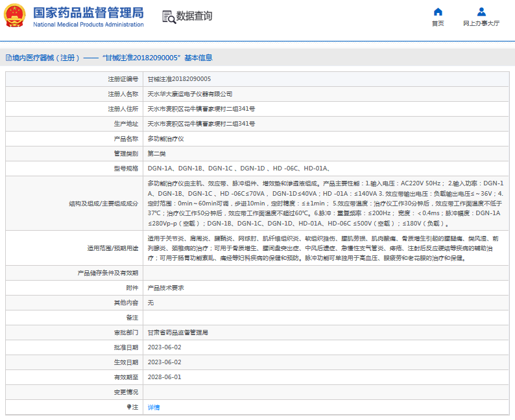The height and width of the screenshot is (420, 515).
Task: Select 生效日期 value 2023-06-02
Action: [165, 362]
